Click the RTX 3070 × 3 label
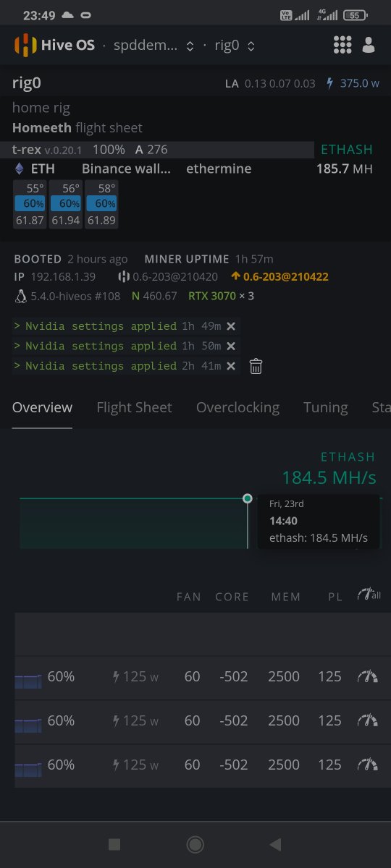The height and width of the screenshot is (868, 391). (221, 296)
